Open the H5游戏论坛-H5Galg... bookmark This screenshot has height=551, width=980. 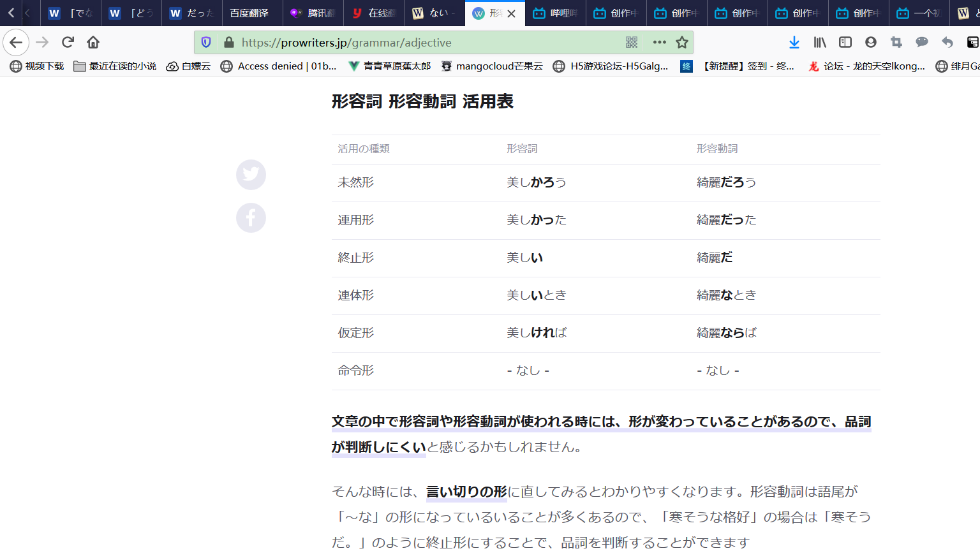click(x=611, y=66)
